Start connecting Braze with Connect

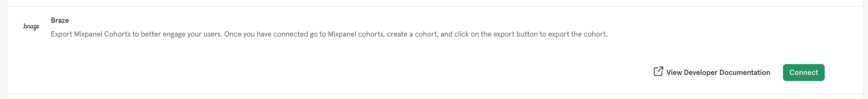point(804,73)
